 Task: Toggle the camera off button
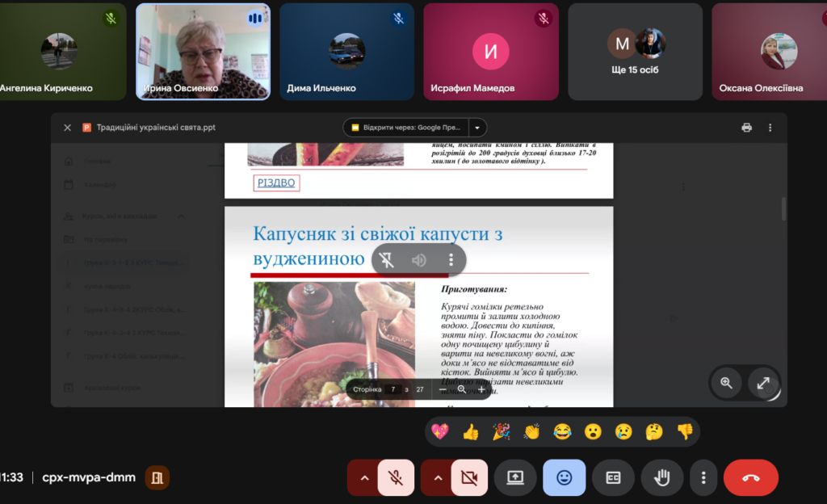pos(469,477)
